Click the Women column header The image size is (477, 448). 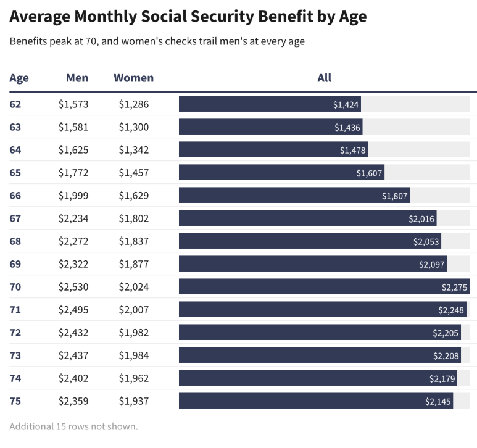[133, 78]
